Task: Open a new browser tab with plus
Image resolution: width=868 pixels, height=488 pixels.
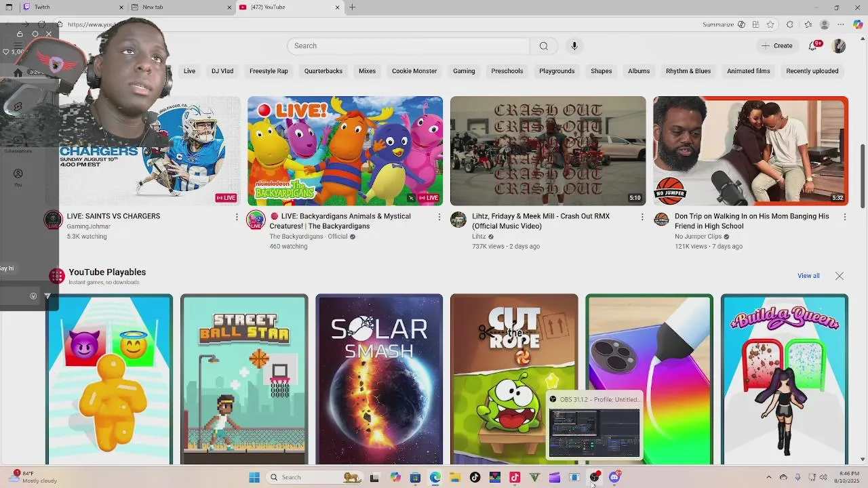Action: pos(353,7)
